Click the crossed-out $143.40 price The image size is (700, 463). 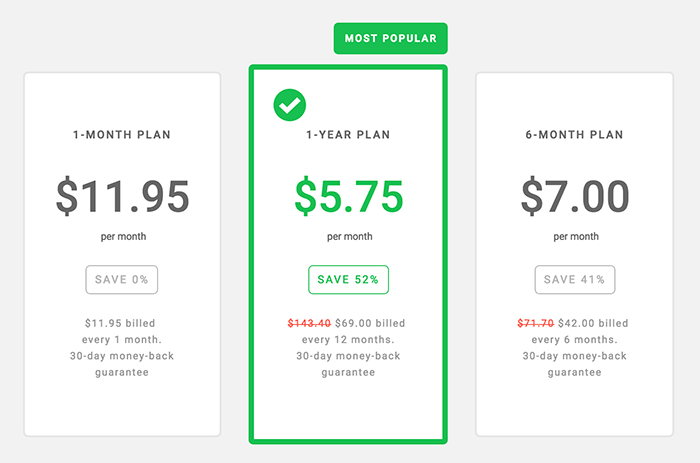pos(309,323)
